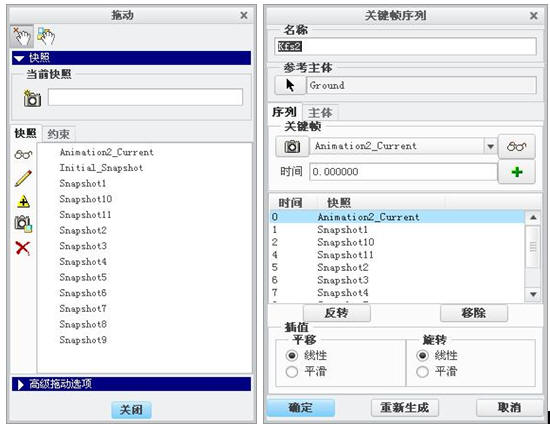Click the green plus add keyframe button

517,172
